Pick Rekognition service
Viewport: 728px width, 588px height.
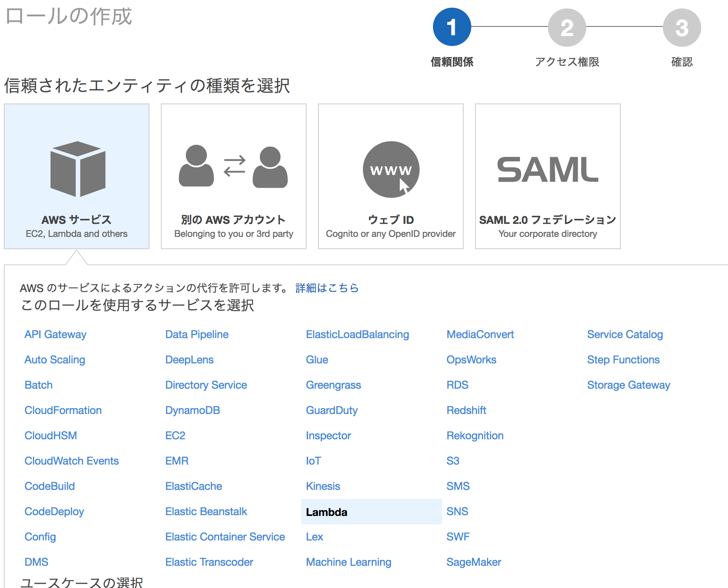point(475,435)
